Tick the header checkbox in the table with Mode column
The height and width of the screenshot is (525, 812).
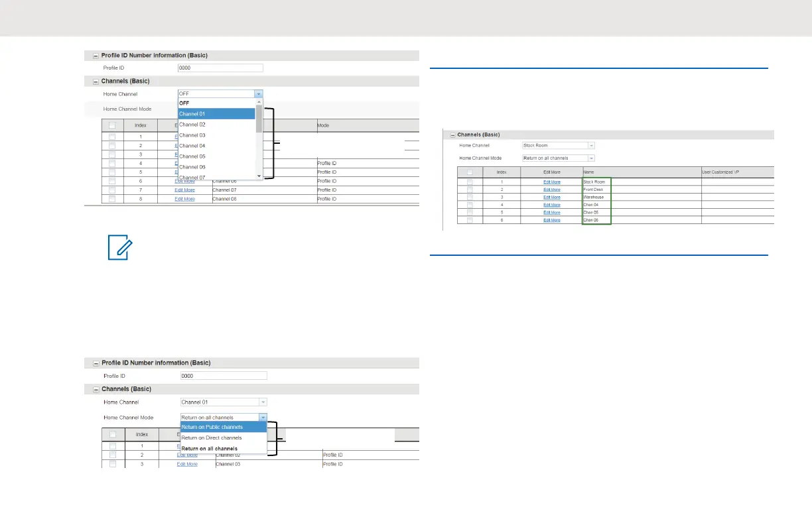(x=113, y=125)
